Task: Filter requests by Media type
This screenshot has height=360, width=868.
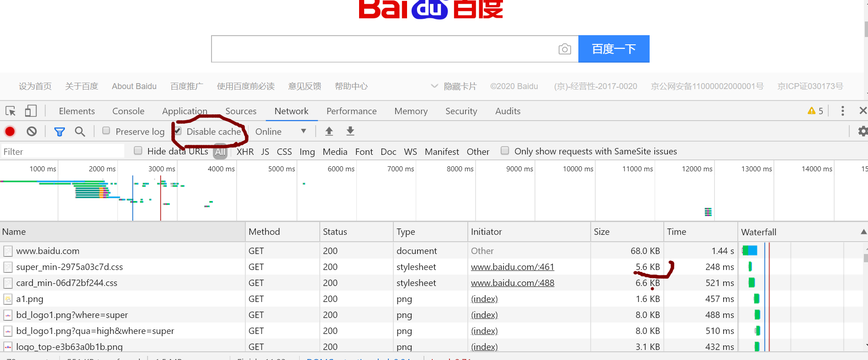Action: pos(335,152)
